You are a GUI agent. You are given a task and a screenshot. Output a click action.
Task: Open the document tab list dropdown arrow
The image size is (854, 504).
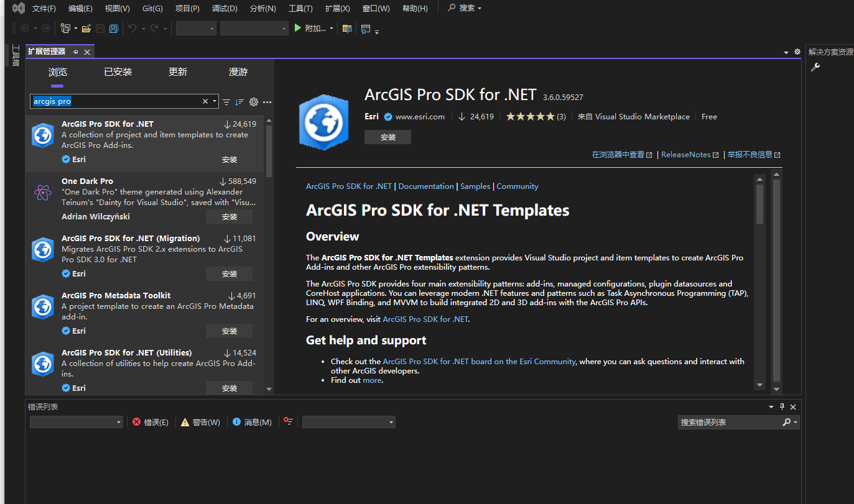[786, 53]
